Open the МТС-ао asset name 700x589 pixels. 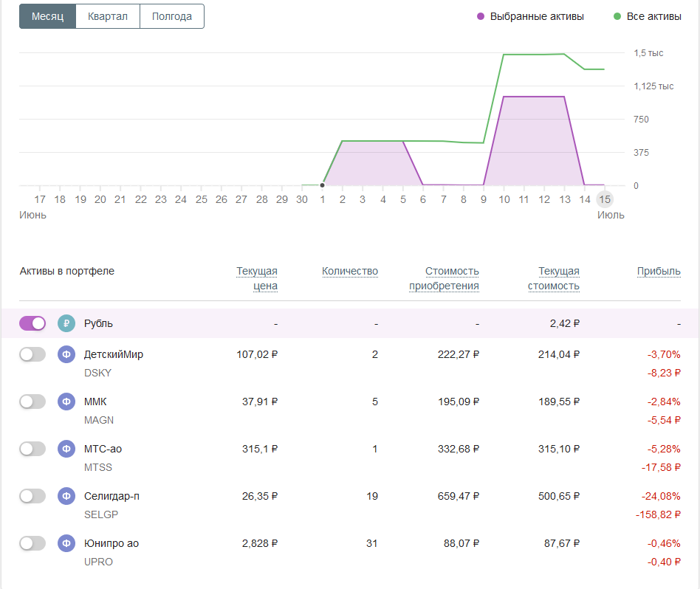tap(103, 449)
